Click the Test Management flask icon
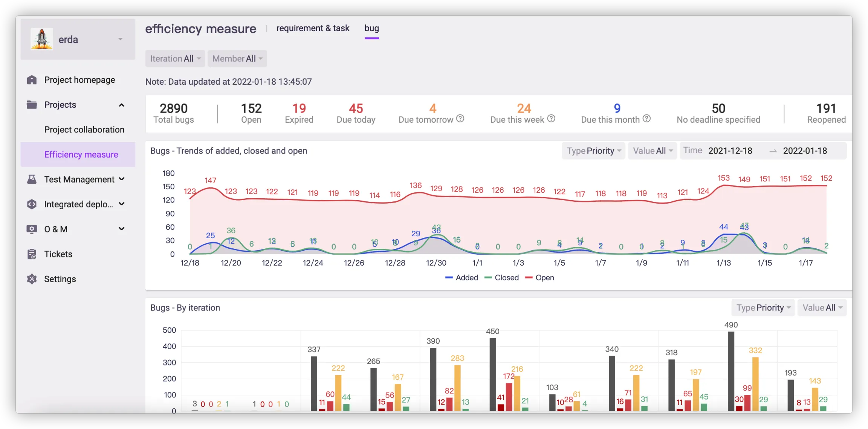The image size is (868, 429). 32,180
